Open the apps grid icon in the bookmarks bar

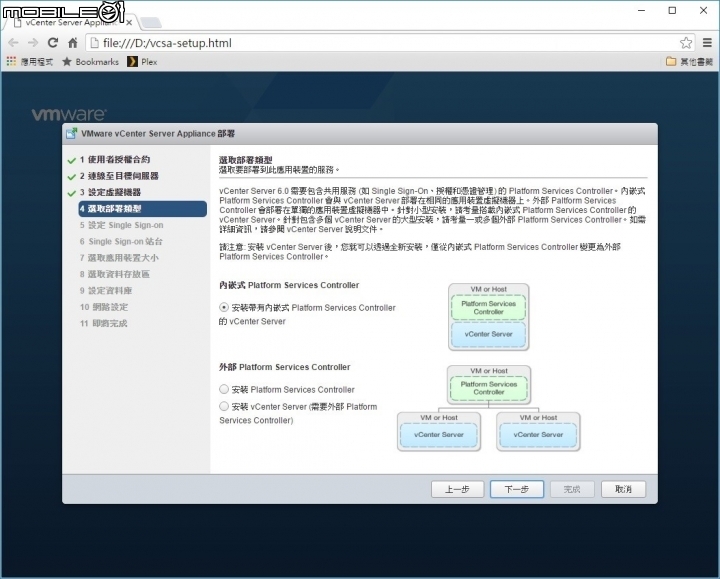[11, 62]
